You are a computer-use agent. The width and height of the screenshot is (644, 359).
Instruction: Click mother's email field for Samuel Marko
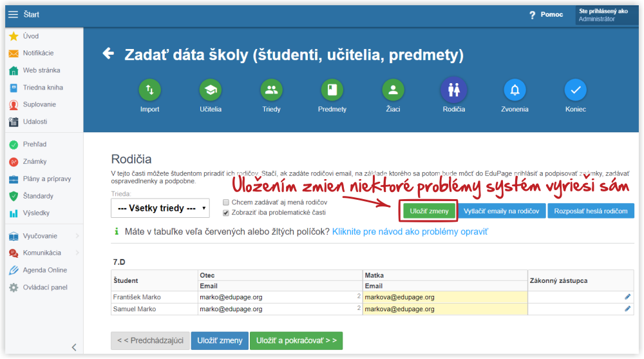click(444, 309)
